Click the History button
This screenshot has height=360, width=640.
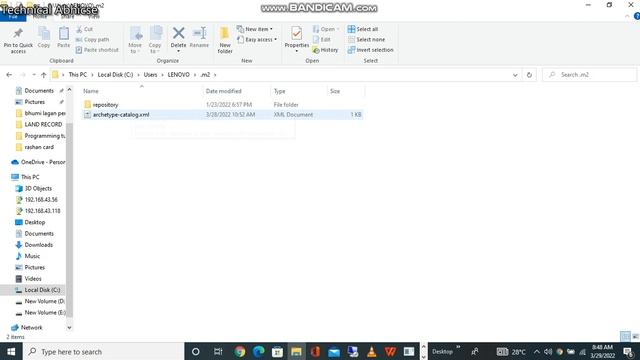(x=325, y=50)
